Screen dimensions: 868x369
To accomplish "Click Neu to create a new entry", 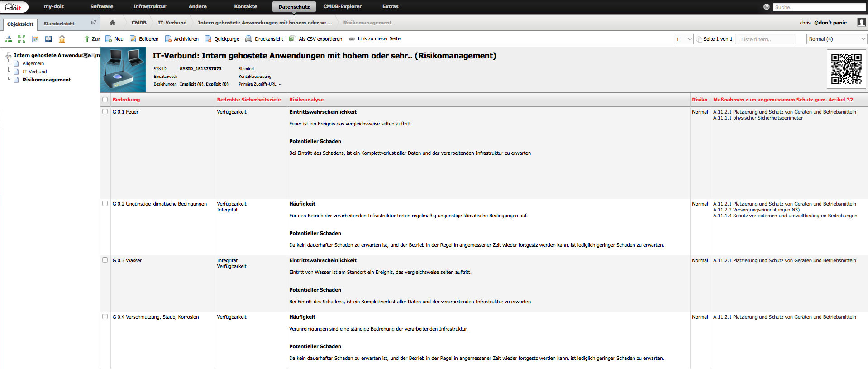I will click(x=114, y=39).
